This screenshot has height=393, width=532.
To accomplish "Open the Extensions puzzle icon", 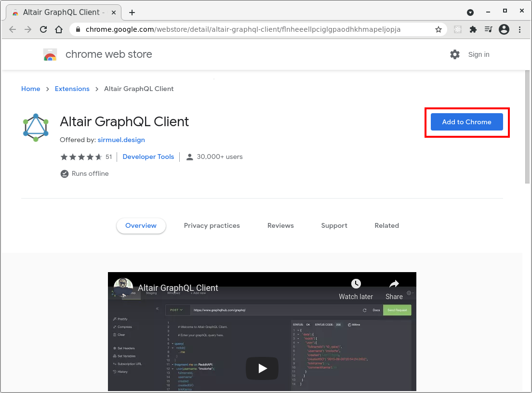I will pos(473,29).
